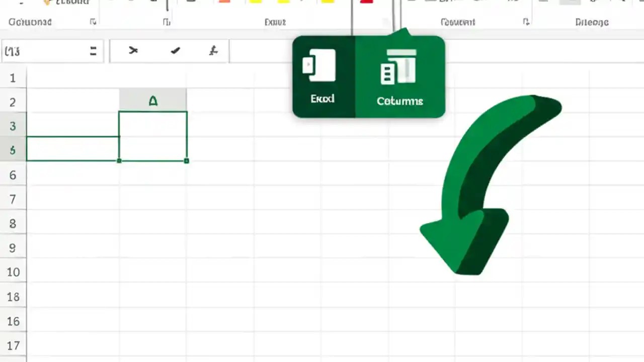Click the Clipboard group label in the ribbon
Screen dimensions: 644x362
[30, 22]
